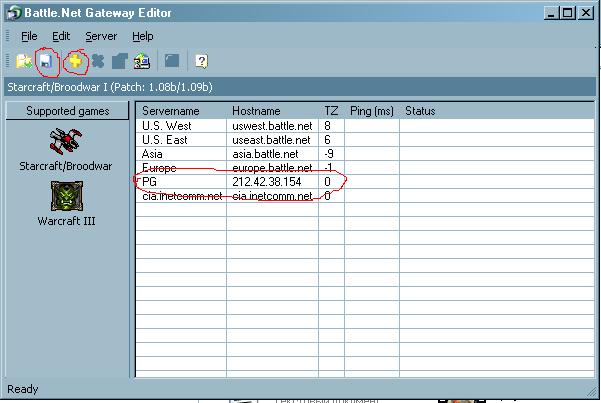
Task: Open the Server menu
Action: tap(101, 36)
